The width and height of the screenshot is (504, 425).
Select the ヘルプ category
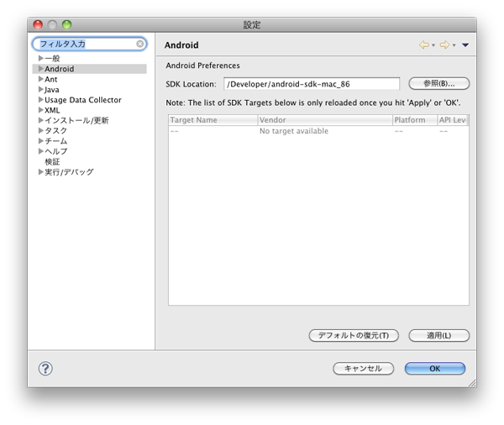(x=56, y=151)
